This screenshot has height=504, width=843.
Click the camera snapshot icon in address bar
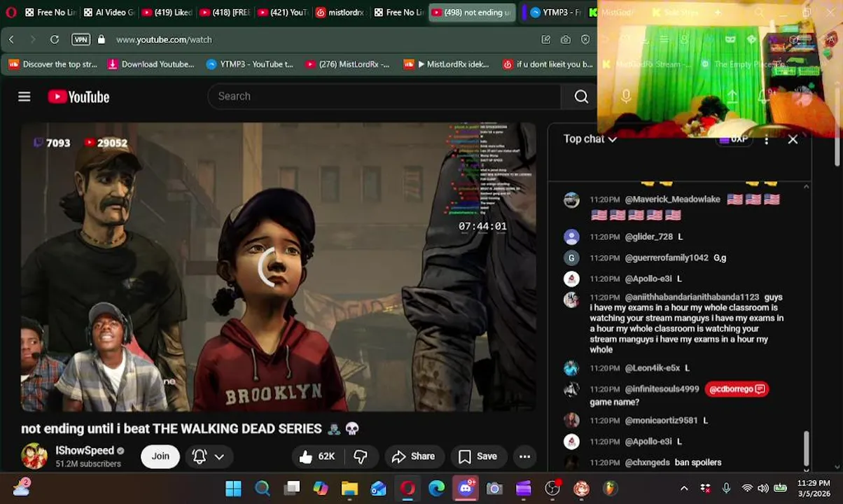point(566,40)
